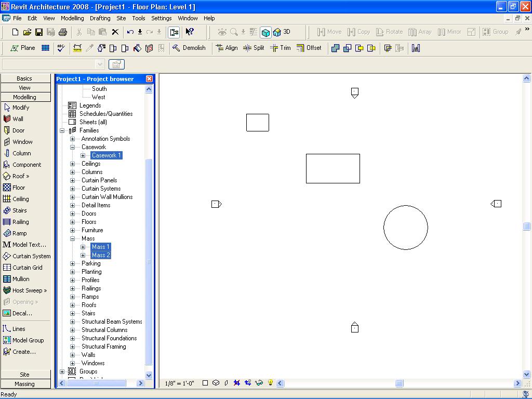The image size is (532, 399).
Task: Select the Curtain Grid tool
Action: pyautogui.click(x=23, y=268)
